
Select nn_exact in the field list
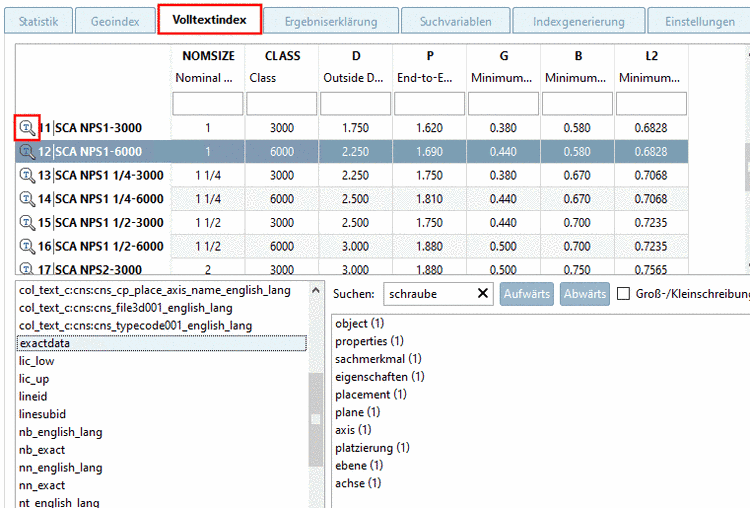pos(42,485)
